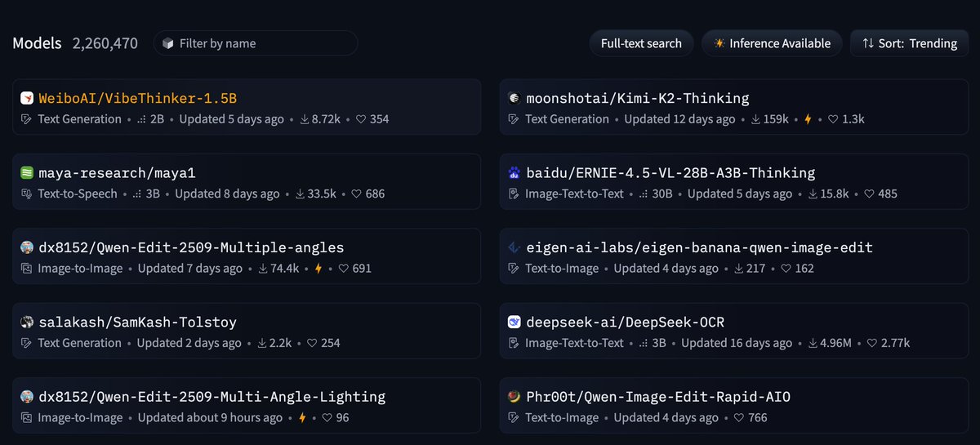Click the WeiboAI avatar icon

(x=27, y=98)
